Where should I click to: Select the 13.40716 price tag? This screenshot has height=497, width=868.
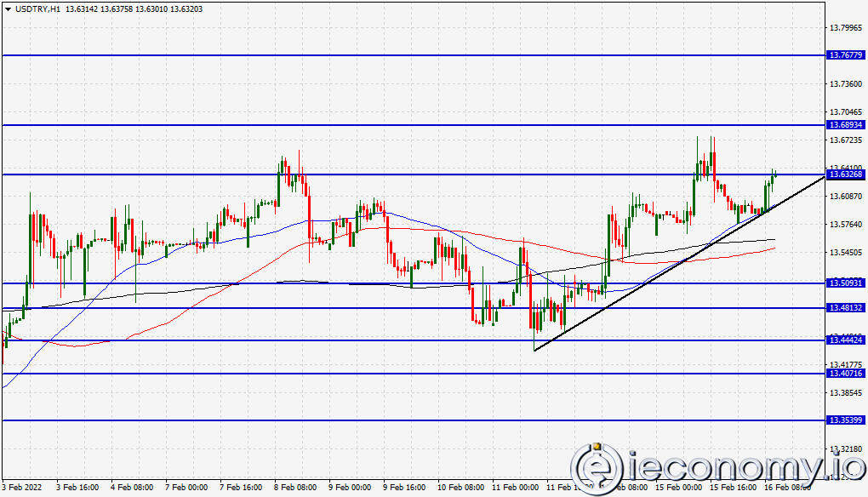coord(848,372)
